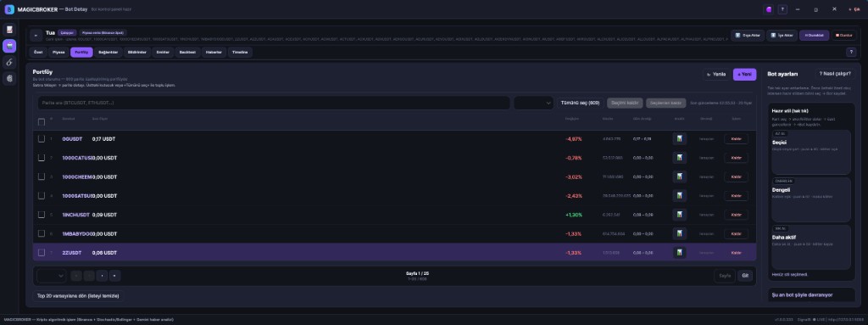Screen dimensions: 868x325
Task: Open the Haberler tab
Action: click(x=214, y=52)
